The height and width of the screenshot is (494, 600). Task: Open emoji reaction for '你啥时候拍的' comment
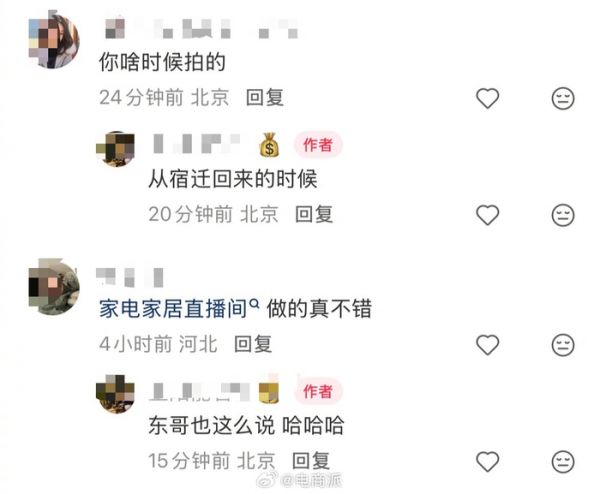(563, 98)
